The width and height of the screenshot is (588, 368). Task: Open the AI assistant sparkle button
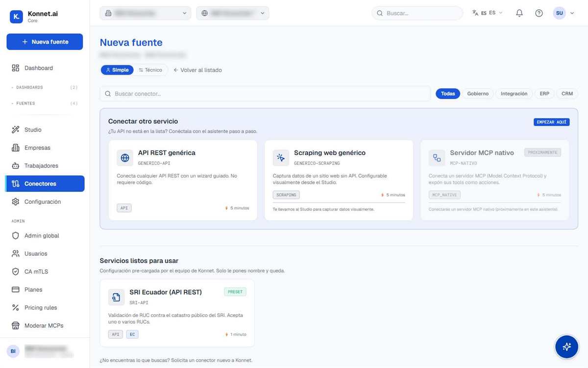click(566, 347)
